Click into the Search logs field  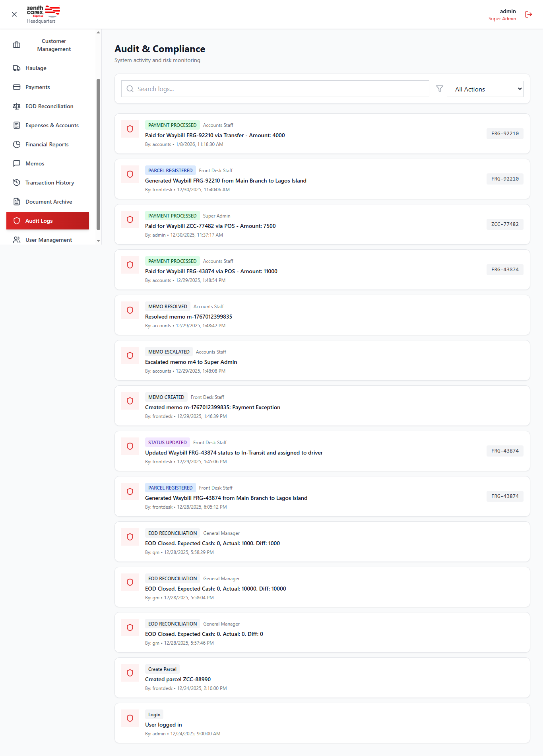pyautogui.click(x=278, y=89)
